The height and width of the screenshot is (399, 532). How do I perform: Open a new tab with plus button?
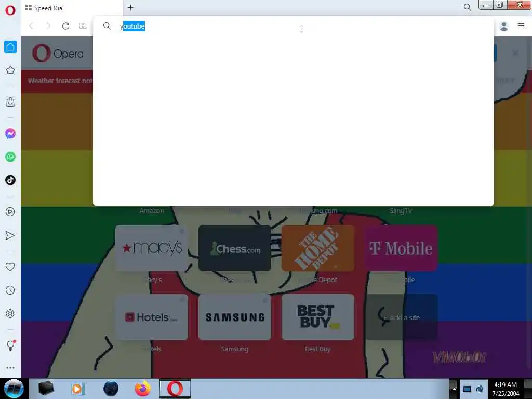tap(130, 7)
